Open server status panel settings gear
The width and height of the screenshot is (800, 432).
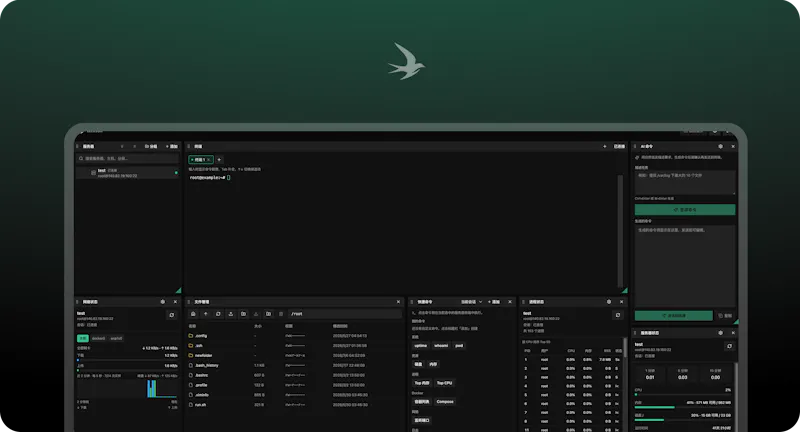coord(720,333)
